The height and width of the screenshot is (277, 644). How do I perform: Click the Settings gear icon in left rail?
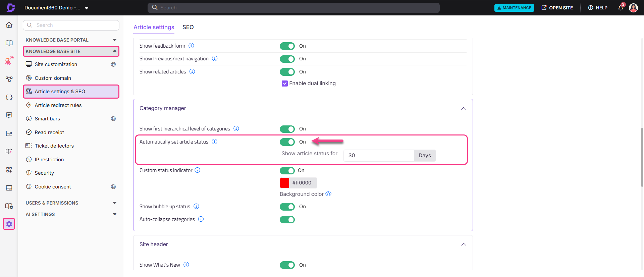[x=9, y=224]
